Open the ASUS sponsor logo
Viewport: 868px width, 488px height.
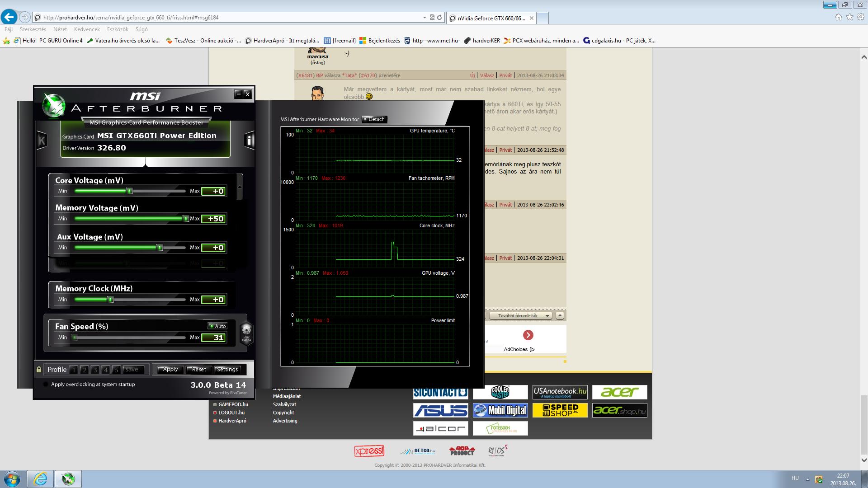pyautogui.click(x=440, y=410)
